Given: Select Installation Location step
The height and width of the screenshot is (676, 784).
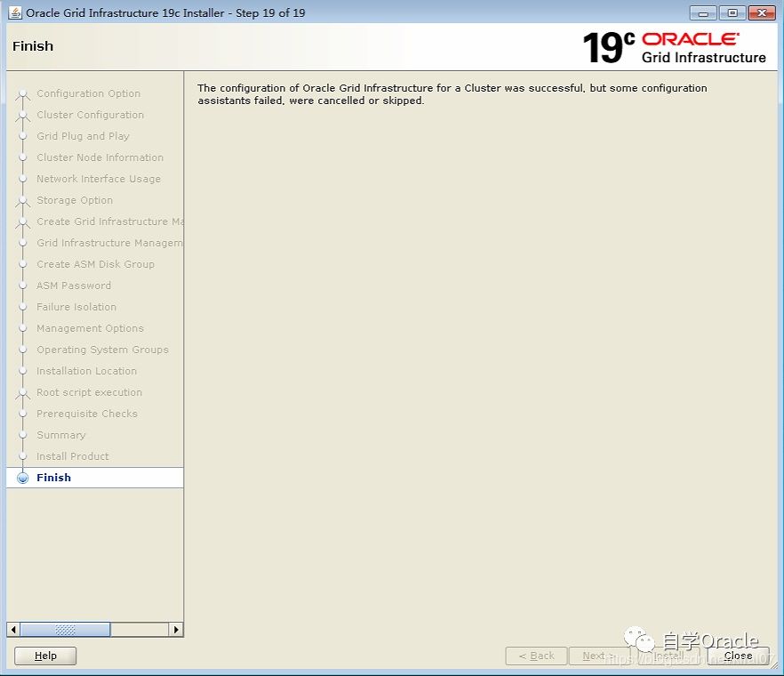Looking at the screenshot, I should coord(86,371).
